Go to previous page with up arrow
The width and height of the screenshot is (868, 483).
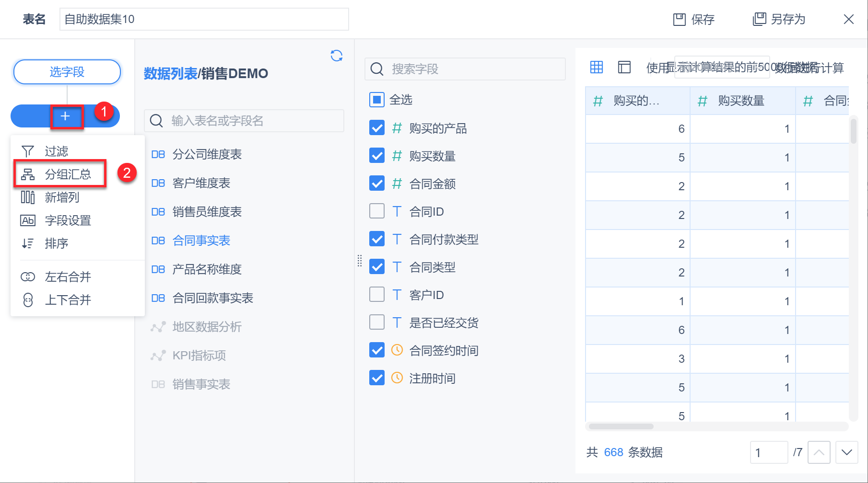[x=819, y=452]
